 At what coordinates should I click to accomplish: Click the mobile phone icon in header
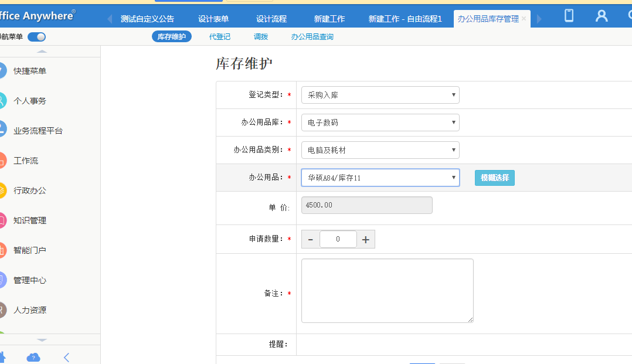569,16
